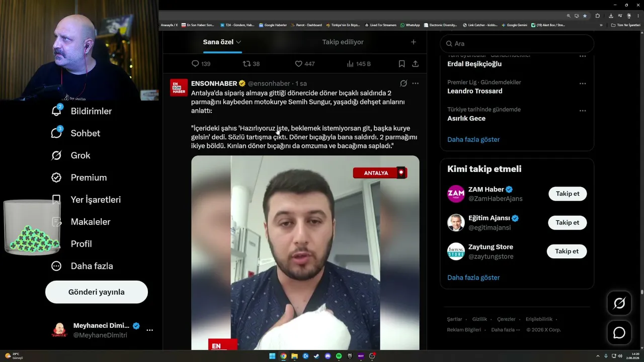Follow Zaytung Store with Takip et
Screen dimensions: 644x362
(x=567, y=251)
